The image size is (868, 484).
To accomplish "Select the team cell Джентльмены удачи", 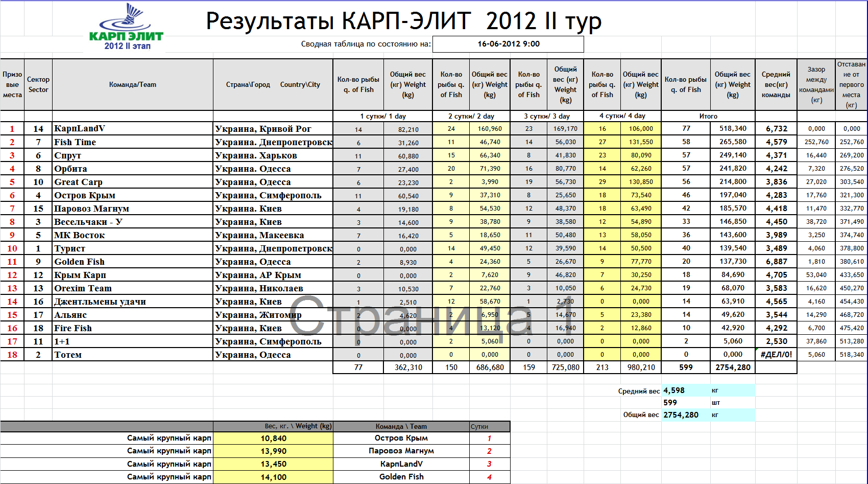I will point(133,302).
